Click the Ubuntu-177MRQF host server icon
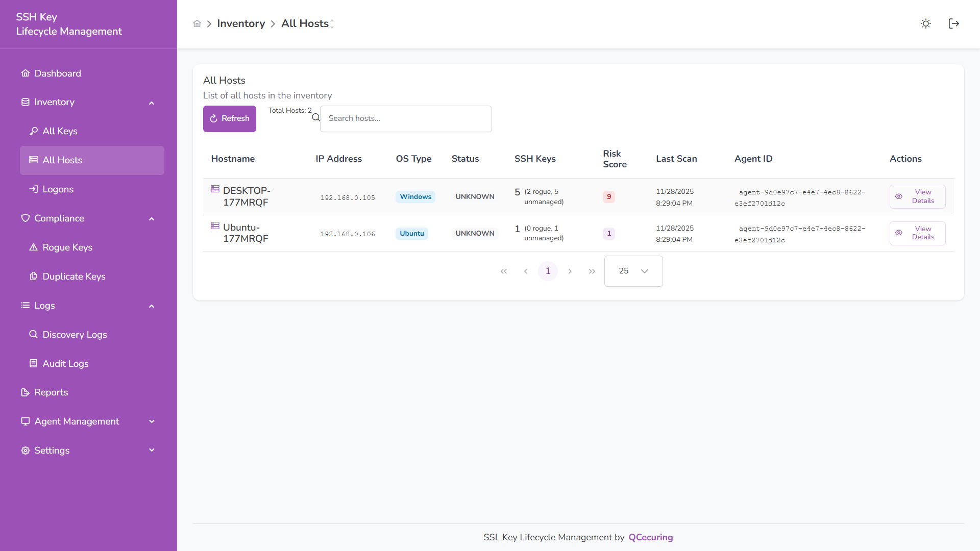Image resolution: width=980 pixels, height=551 pixels. (215, 226)
